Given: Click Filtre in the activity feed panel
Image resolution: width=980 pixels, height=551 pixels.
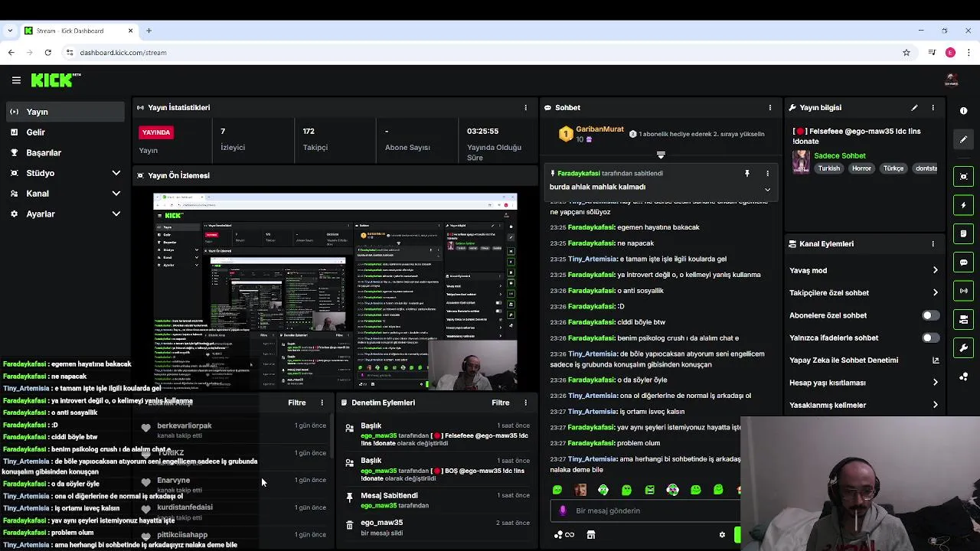Looking at the screenshot, I should click(x=296, y=403).
